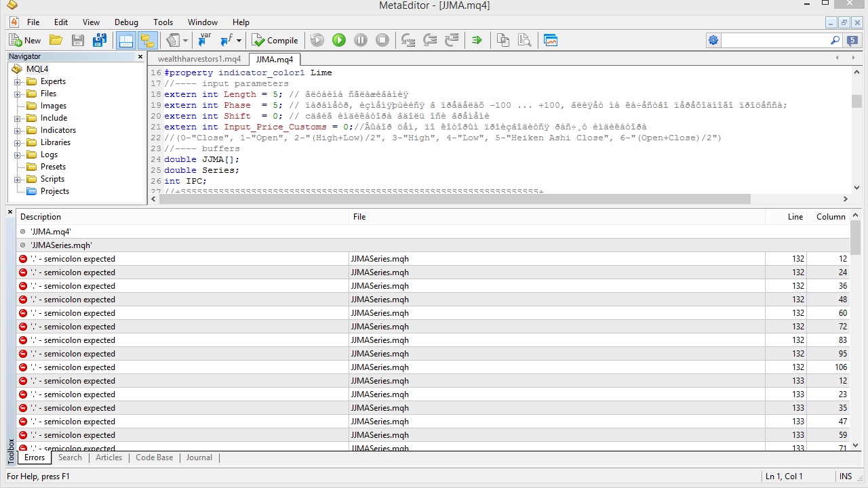Expand the Indicators folder in Navigator

pyautogui.click(x=18, y=130)
